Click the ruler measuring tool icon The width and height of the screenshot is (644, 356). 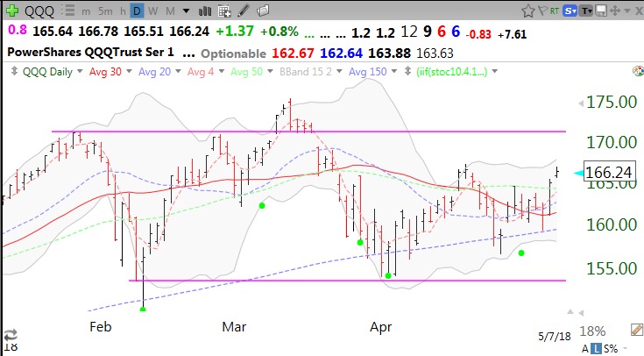637,330
